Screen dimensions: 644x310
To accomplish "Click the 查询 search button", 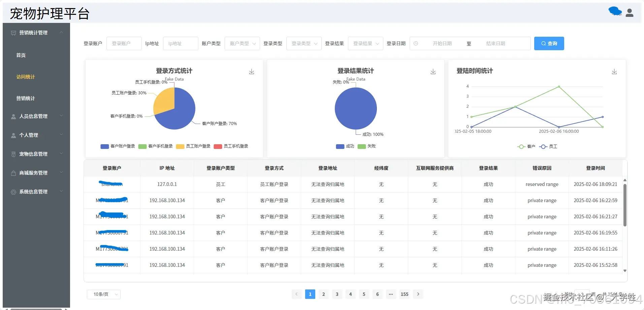I will (x=549, y=43).
